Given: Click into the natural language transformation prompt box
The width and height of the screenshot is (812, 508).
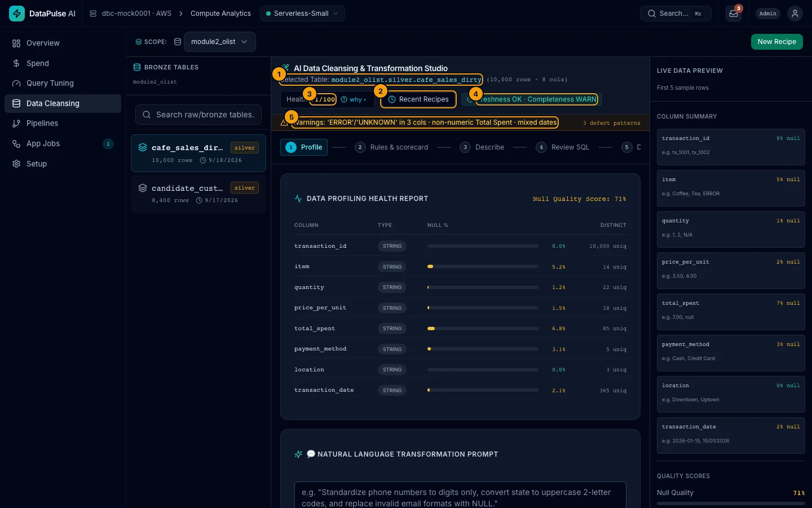Looking at the screenshot, I should coord(460,495).
